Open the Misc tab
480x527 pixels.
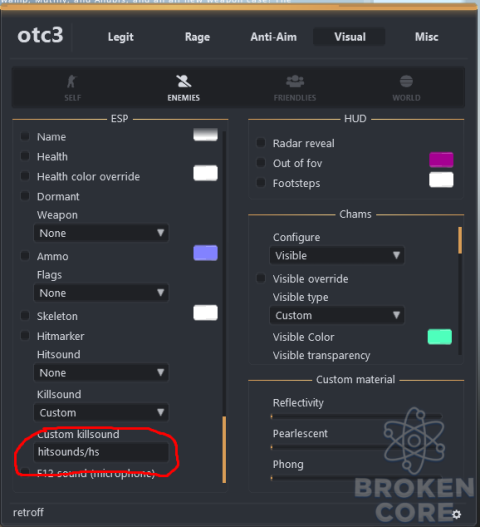point(426,37)
